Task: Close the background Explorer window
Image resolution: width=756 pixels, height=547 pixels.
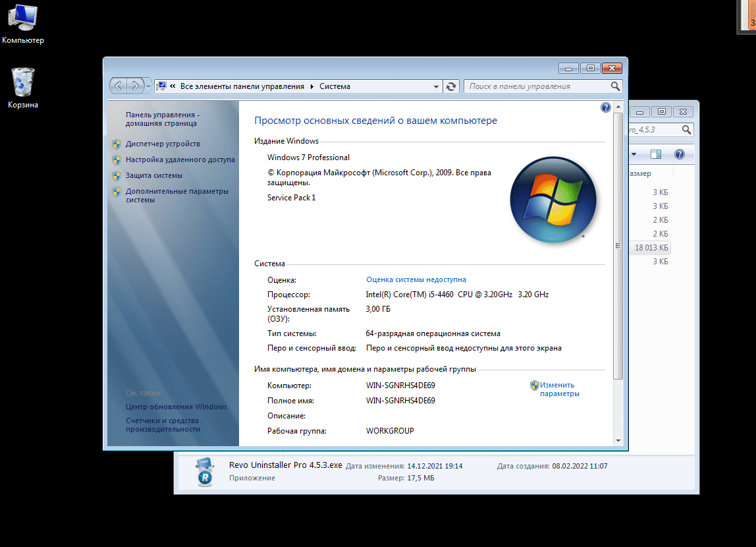Action: (683, 112)
